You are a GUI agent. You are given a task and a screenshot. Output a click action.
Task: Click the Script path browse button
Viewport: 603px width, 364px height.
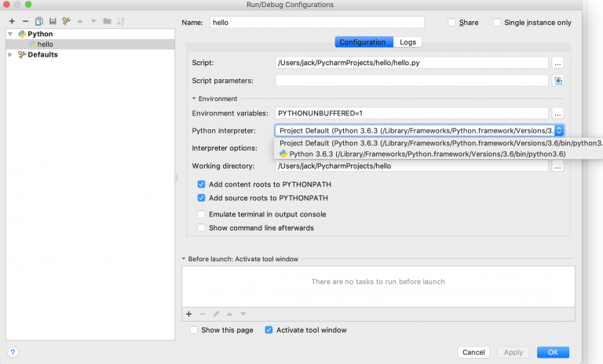tap(557, 62)
